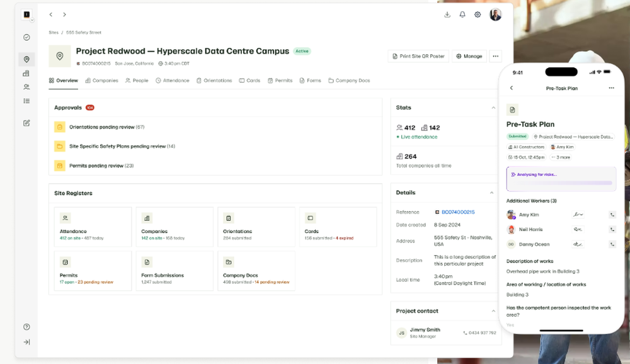This screenshot has width=630, height=364.
Task: Click the workspace logo at sidebar top
Action: click(26, 14)
